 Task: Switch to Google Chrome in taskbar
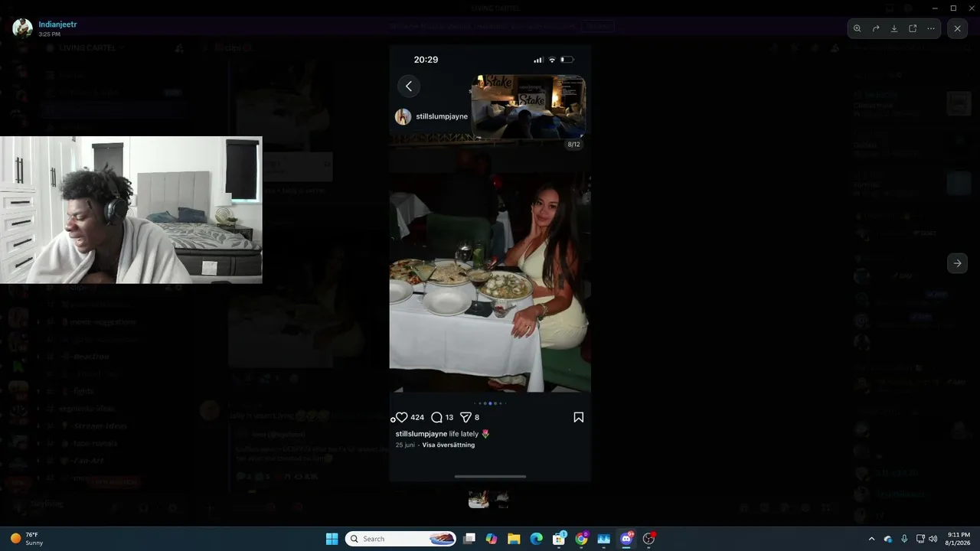[581, 539]
